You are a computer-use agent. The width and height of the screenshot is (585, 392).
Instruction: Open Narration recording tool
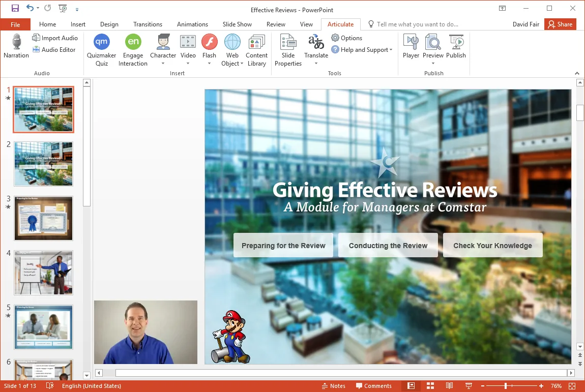click(x=16, y=46)
